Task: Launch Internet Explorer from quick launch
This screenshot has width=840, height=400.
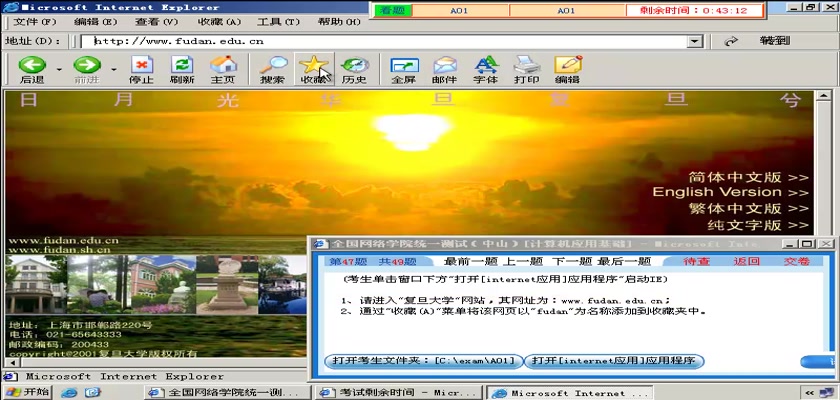Action: tap(69, 392)
